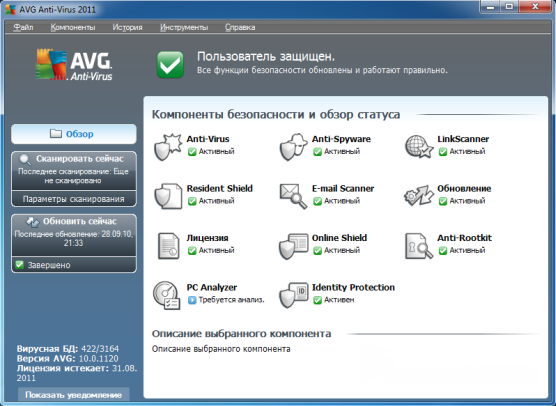
Task: Start update with Обновить сейчас
Action: tap(74, 235)
